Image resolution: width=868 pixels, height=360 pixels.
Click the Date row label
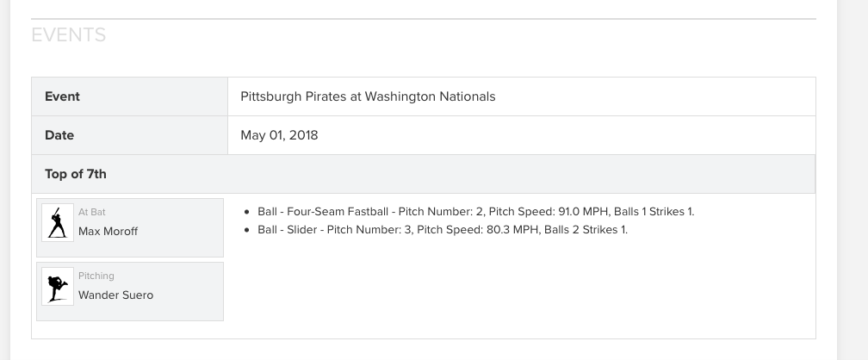click(x=59, y=135)
